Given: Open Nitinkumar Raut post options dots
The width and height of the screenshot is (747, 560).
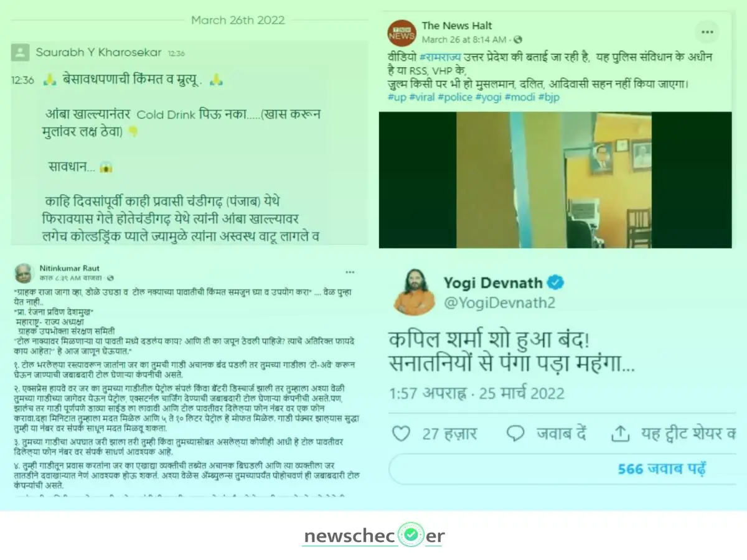Looking at the screenshot, I should [350, 272].
